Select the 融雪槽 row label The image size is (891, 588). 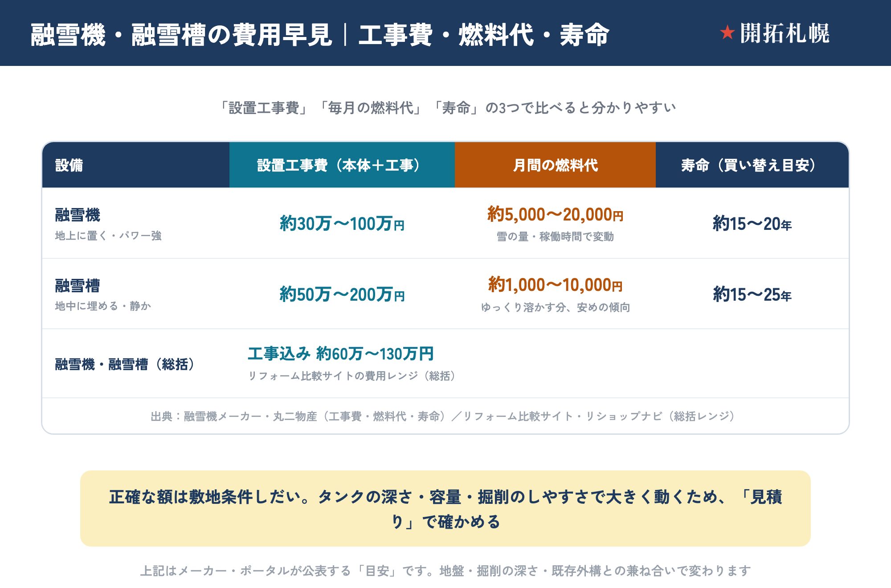tap(78, 286)
